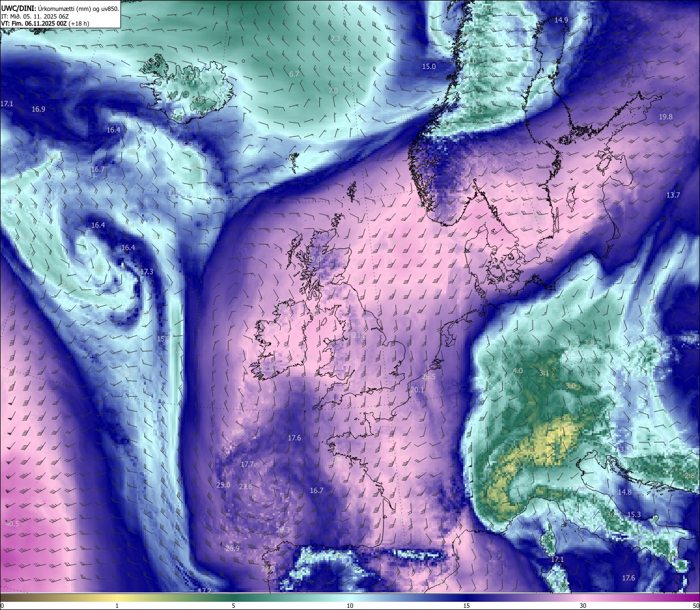The image size is (700, 610).
Task: Click the VT valid time line
Action: (45, 24)
